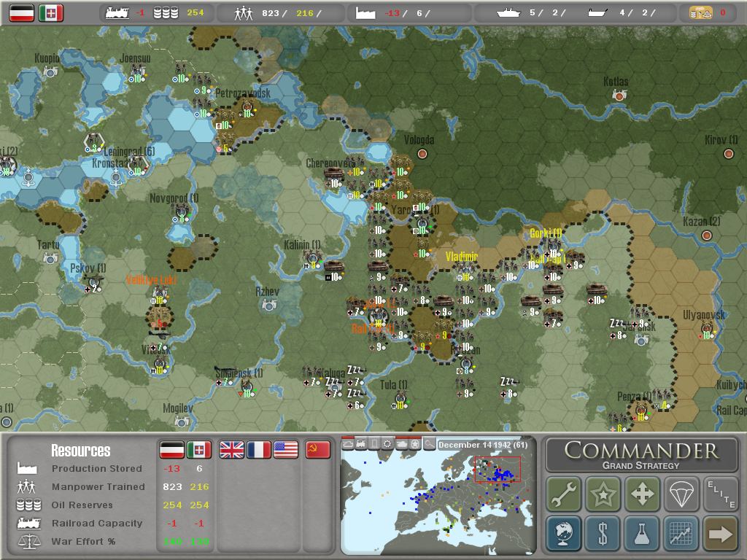Open the star commander button
The width and height of the screenshot is (747, 560).
(603, 494)
